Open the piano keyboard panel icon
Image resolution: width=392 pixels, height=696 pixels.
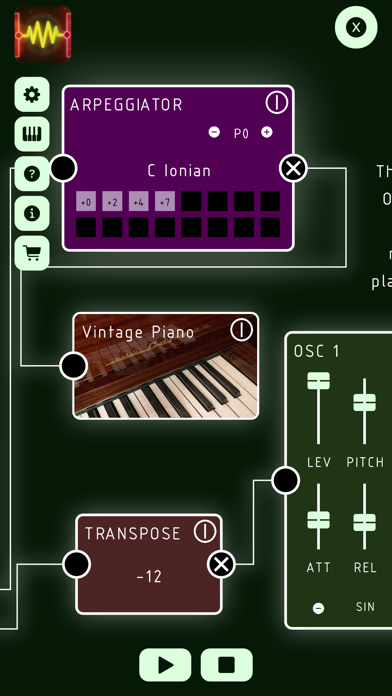pos(32,134)
